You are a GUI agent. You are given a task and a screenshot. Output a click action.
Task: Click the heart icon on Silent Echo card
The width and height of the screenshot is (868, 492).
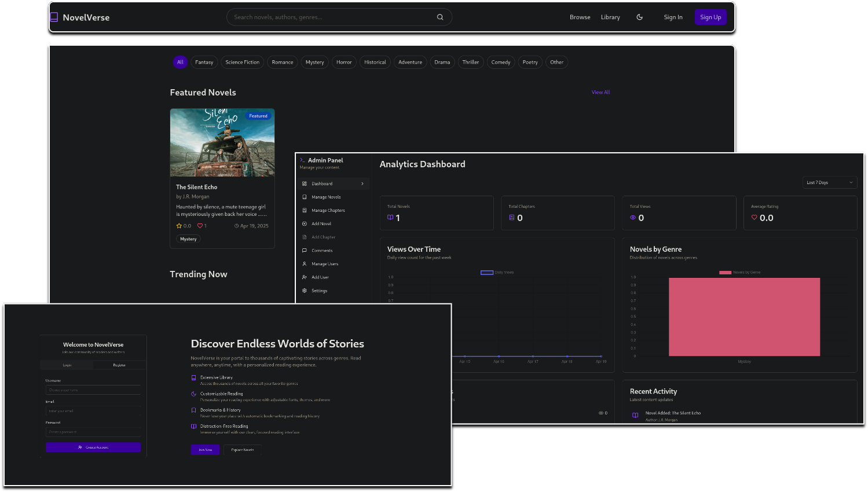[200, 226]
